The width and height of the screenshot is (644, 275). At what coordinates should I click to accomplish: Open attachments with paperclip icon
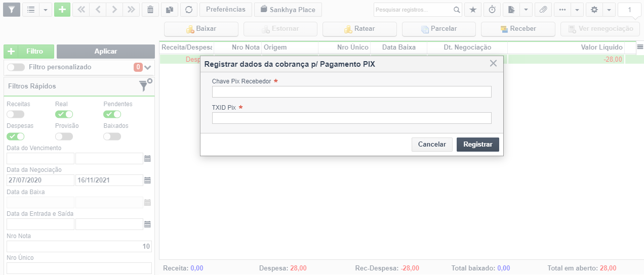point(543,9)
